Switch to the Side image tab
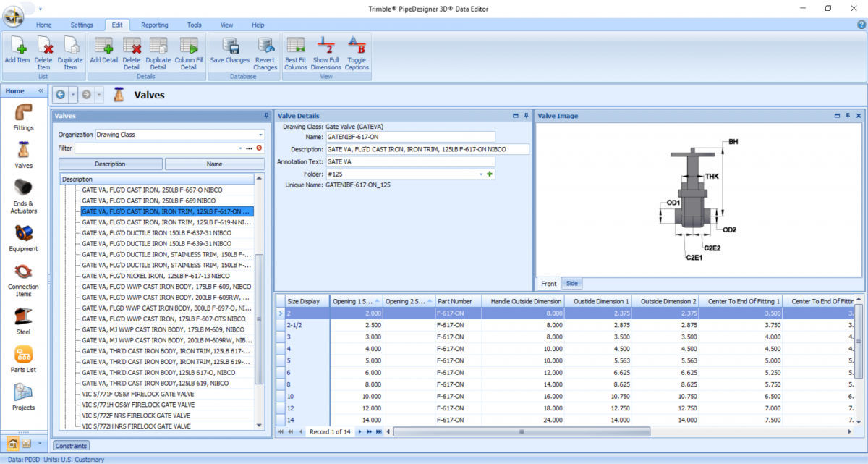The height and width of the screenshot is (464, 868). click(571, 284)
